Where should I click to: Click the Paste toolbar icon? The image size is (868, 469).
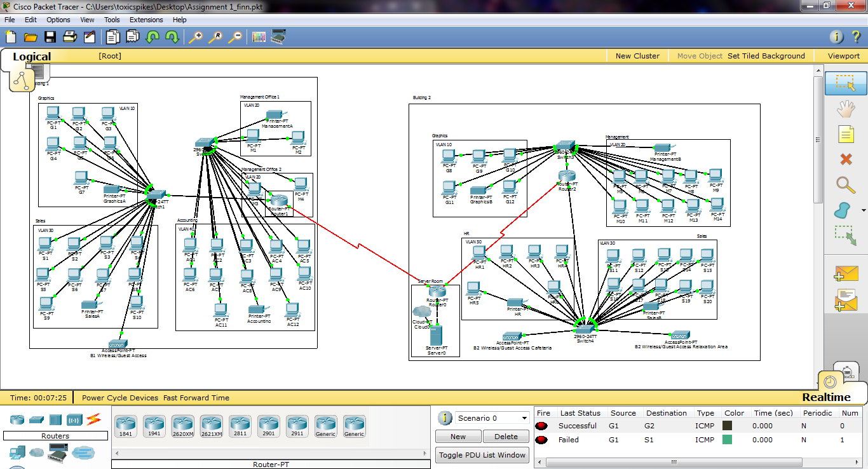click(132, 37)
